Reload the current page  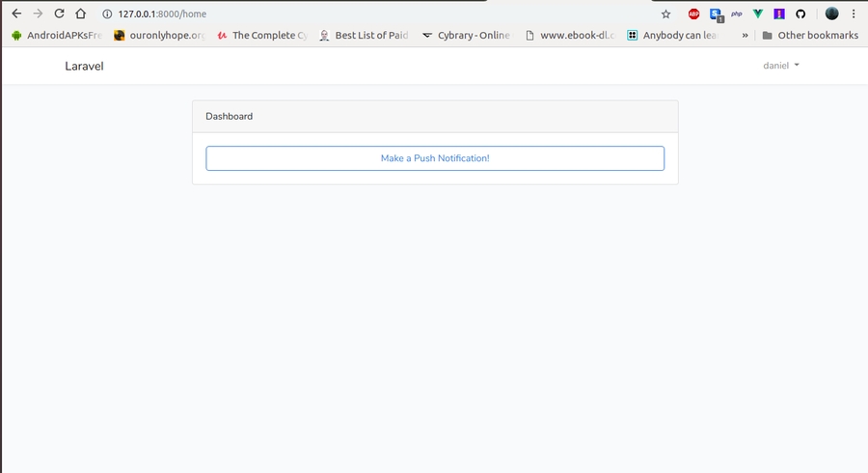coord(59,14)
